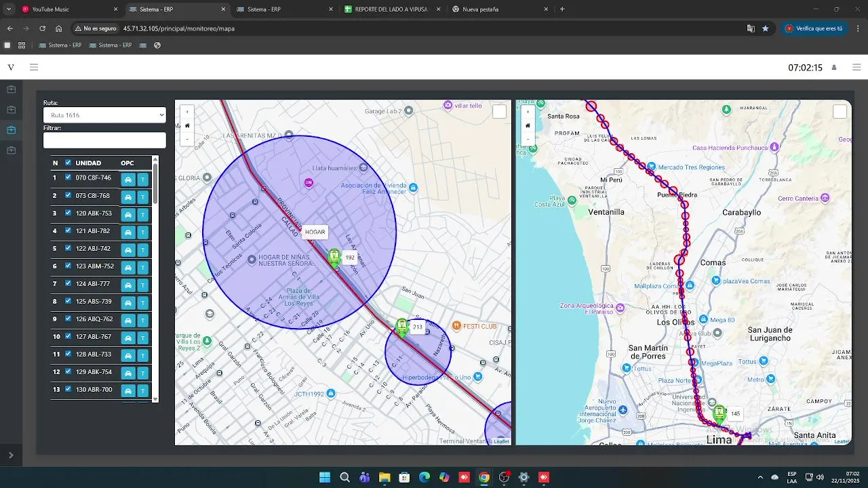Screen dimensions: 868x488
Task: Click bus marker labeled 213 on left map
Action: click(x=402, y=328)
